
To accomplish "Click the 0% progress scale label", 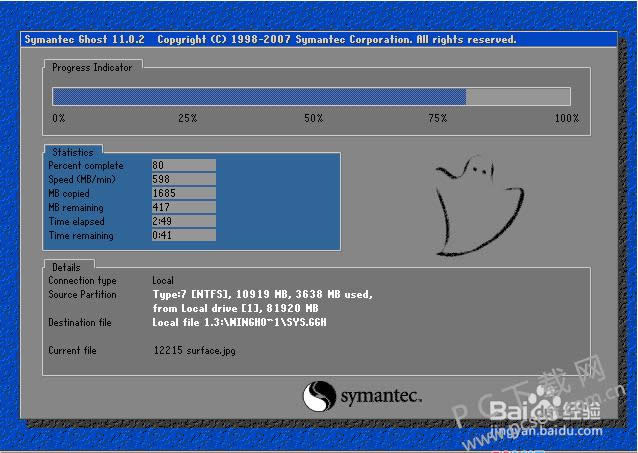I will pyautogui.click(x=59, y=118).
